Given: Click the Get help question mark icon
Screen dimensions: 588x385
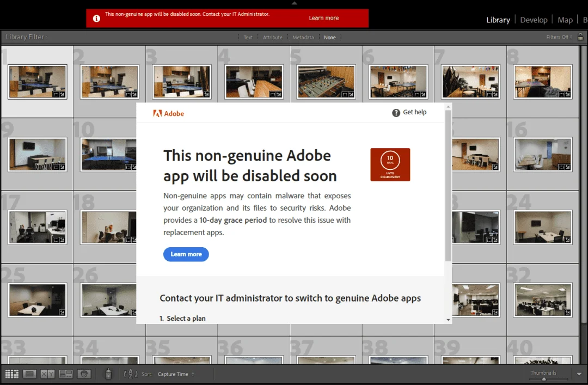Looking at the screenshot, I should point(396,113).
